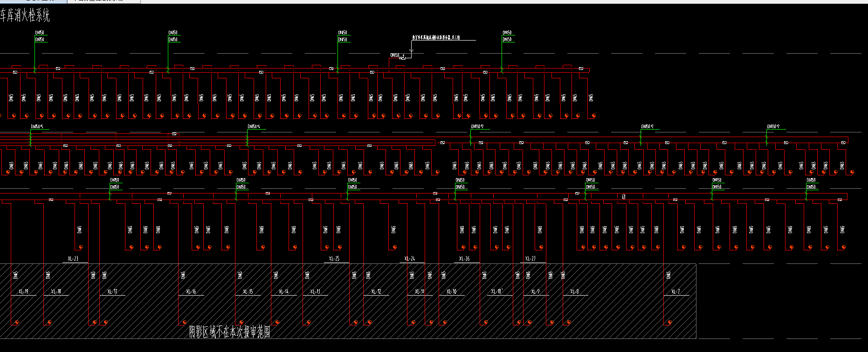
Task: Select the note 阴影区域不在本次报审范围
Action: 230,331
